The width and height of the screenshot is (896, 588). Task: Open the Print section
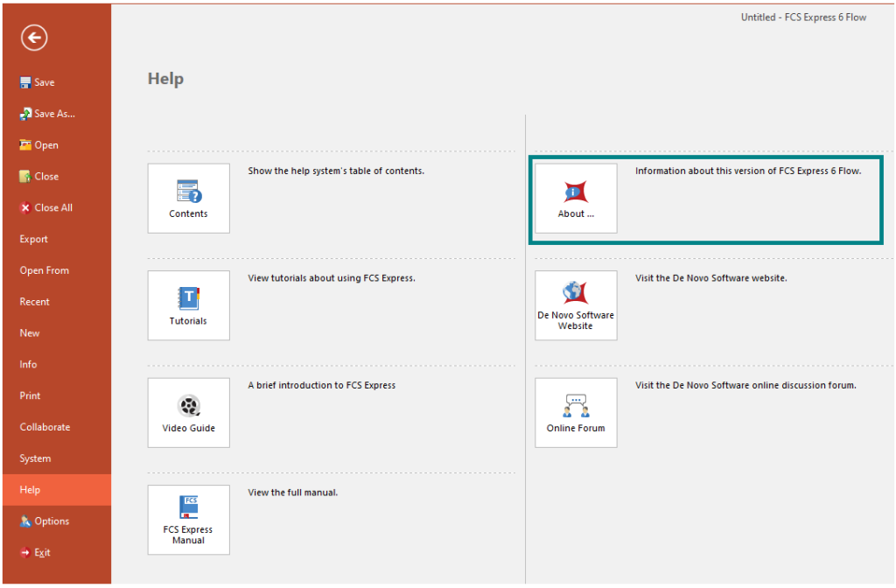click(30, 395)
